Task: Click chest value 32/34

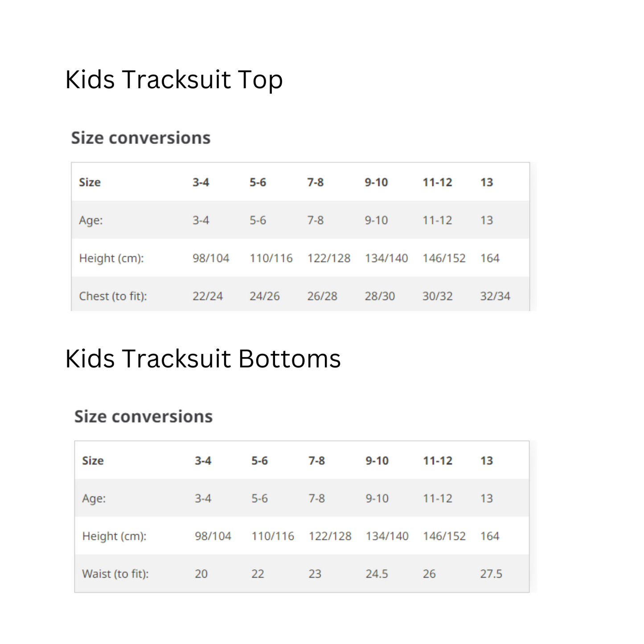Action: coord(495,296)
